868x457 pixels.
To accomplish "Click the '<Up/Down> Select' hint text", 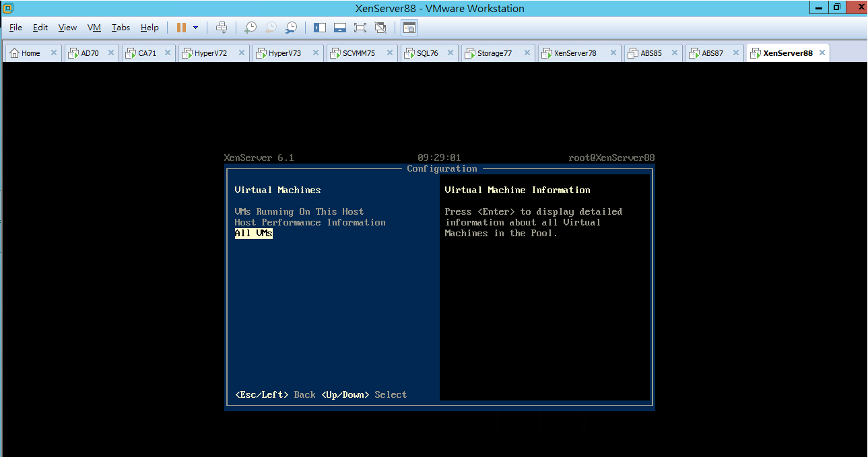I will tap(364, 394).
